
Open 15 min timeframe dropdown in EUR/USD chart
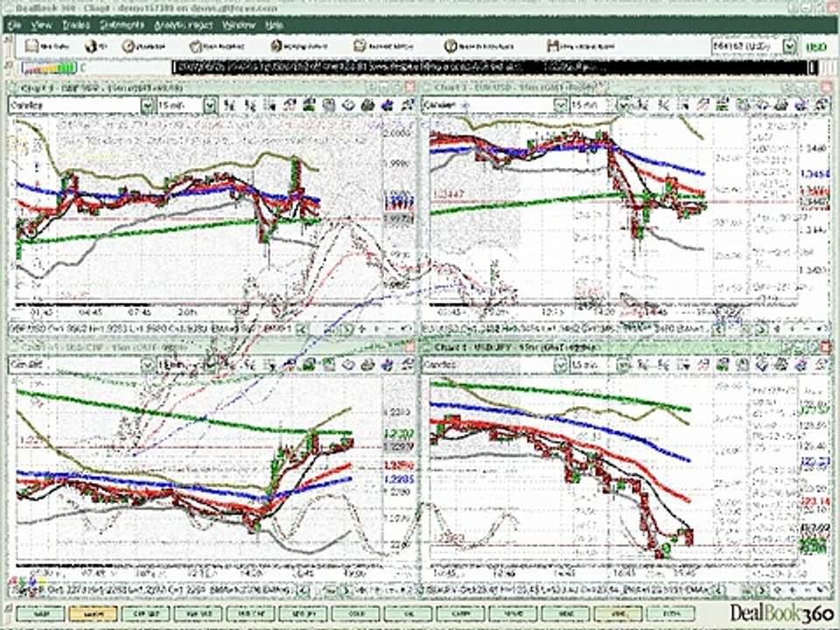[623, 106]
